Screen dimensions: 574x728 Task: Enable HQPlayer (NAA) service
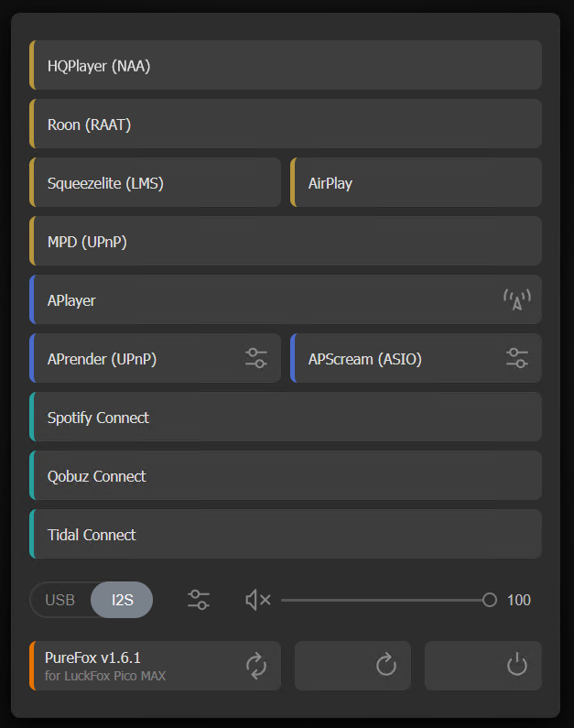pos(286,66)
